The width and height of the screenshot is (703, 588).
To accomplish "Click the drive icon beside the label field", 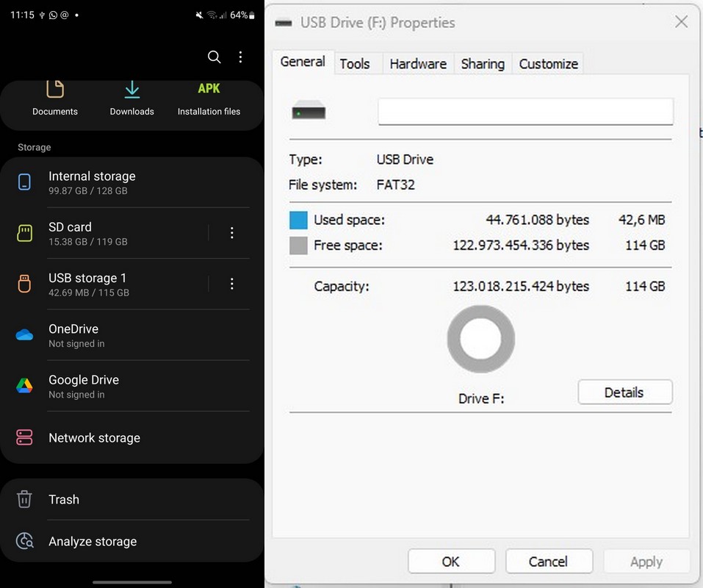I will [x=309, y=110].
